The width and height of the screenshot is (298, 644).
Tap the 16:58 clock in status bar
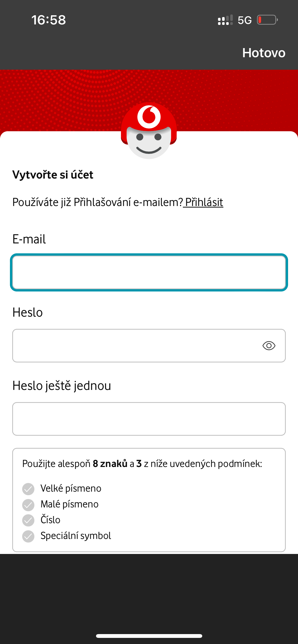tap(49, 20)
